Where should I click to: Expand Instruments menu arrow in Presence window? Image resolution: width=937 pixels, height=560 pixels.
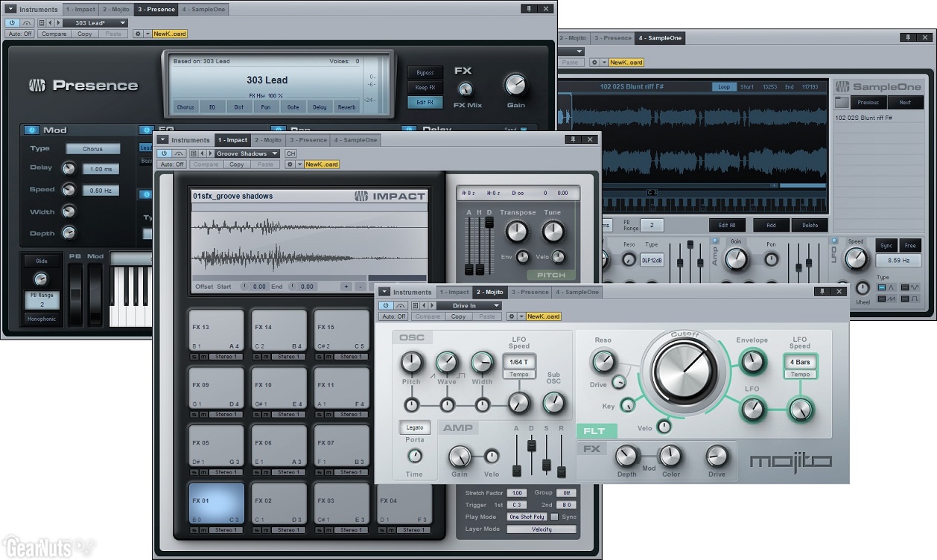tap(10, 9)
